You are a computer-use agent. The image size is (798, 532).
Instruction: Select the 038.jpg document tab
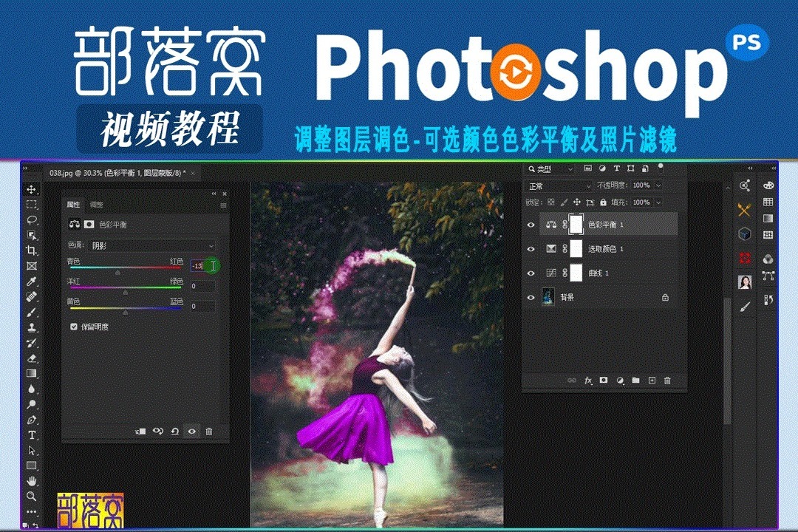(117, 173)
